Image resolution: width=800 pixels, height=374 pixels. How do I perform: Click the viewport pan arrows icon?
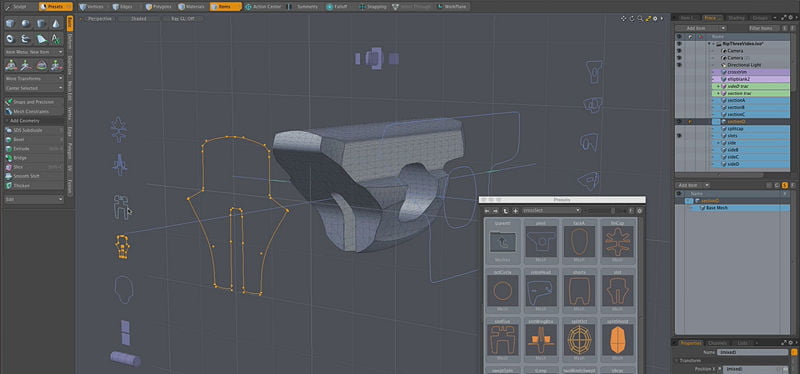coord(623,18)
